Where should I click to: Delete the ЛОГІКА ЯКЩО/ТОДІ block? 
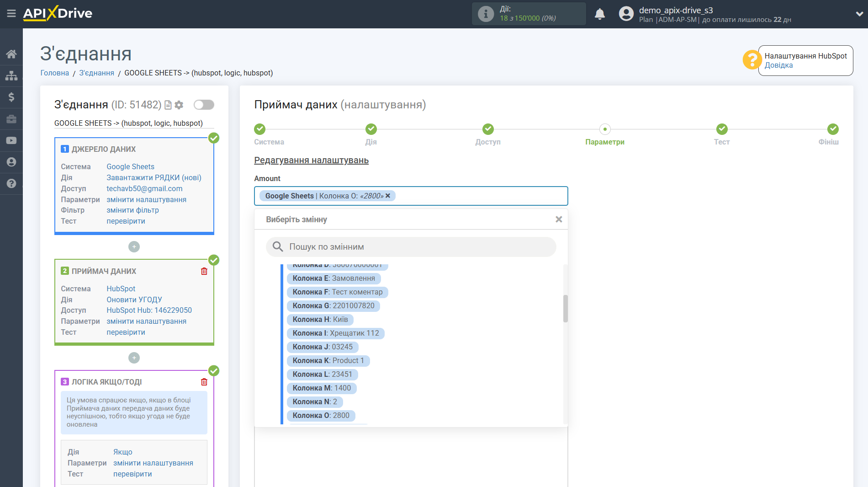point(204,382)
